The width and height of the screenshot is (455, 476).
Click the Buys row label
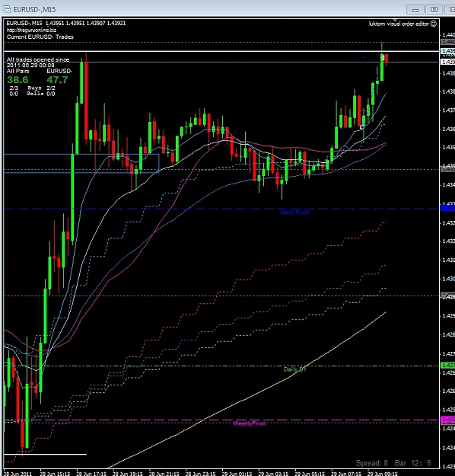click(34, 88)
